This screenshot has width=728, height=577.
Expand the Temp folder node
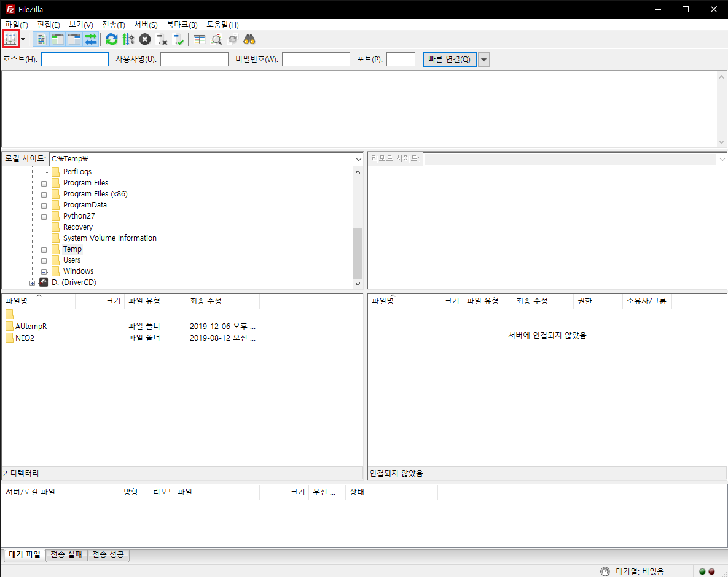point(44,250)
